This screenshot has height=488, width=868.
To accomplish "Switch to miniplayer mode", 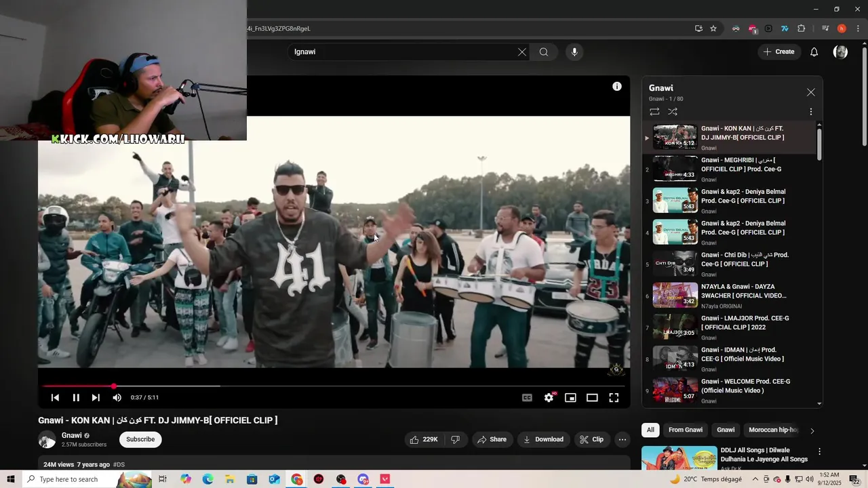I will pos(570,398).
